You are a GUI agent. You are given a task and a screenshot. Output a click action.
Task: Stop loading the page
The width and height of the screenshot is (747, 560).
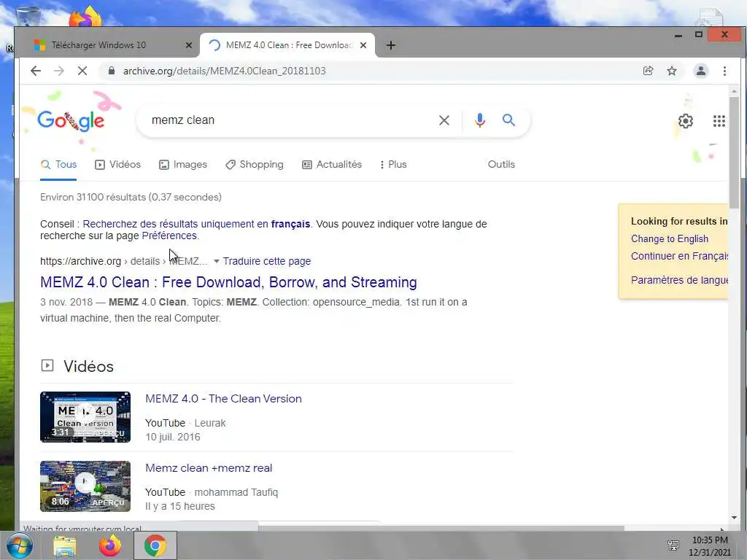point(82,71)
